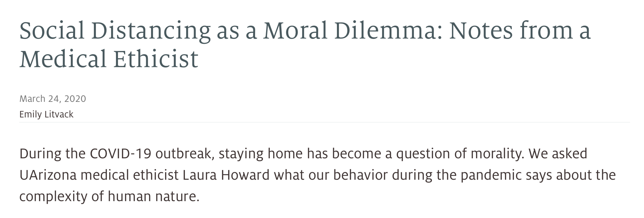The image size is (644, 218).
Task: Click the article date March 24, 2020
Action: (53, 99)
